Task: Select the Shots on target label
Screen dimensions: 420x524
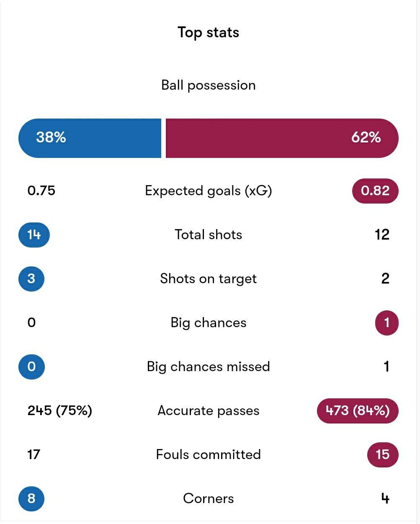Action: click(208, 279)
